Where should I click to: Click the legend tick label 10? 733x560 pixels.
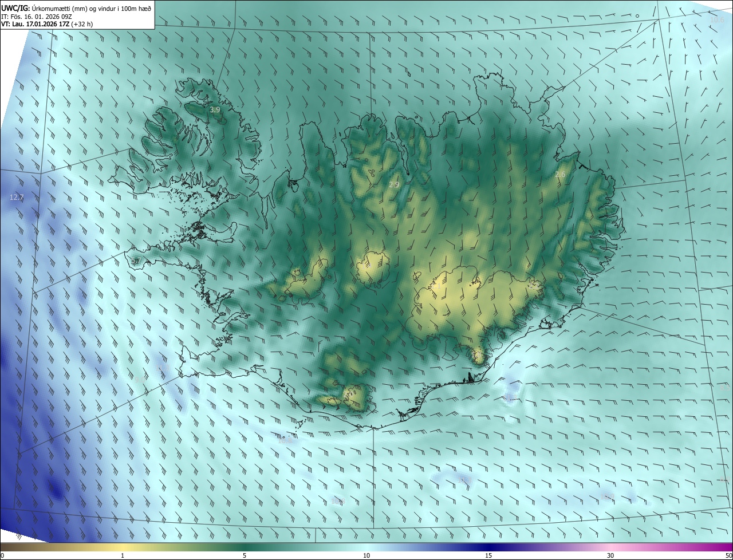366,555
